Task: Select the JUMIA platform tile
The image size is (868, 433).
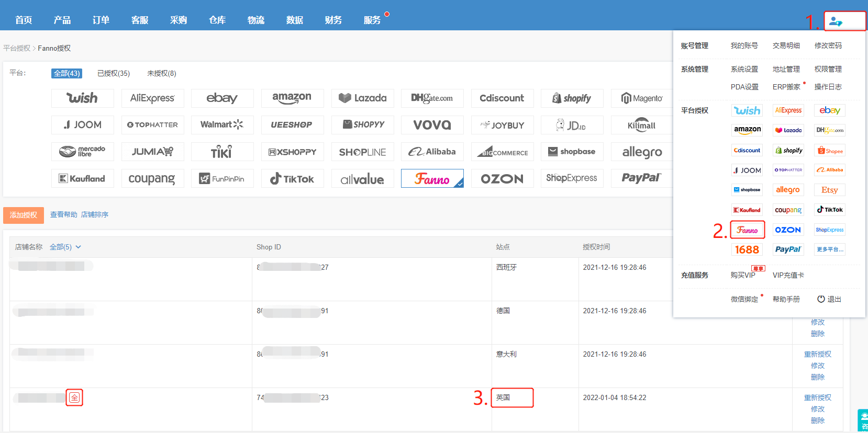Action: click(x=152, y=152)
